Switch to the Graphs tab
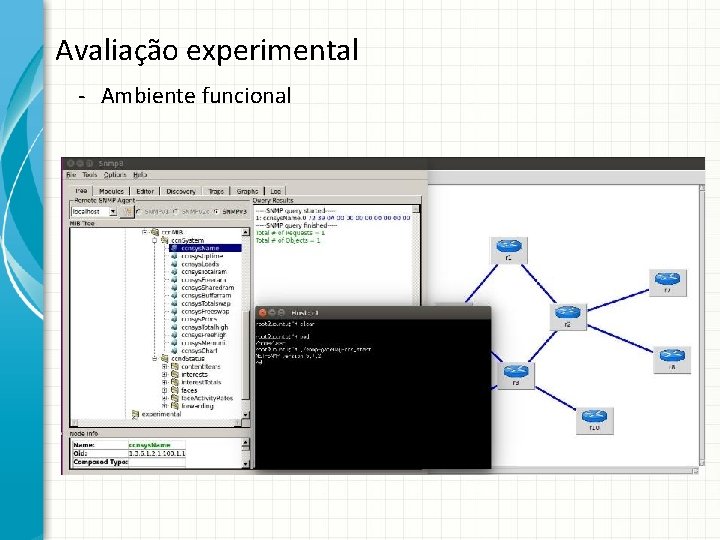720x540 pixels. [248, 191]
